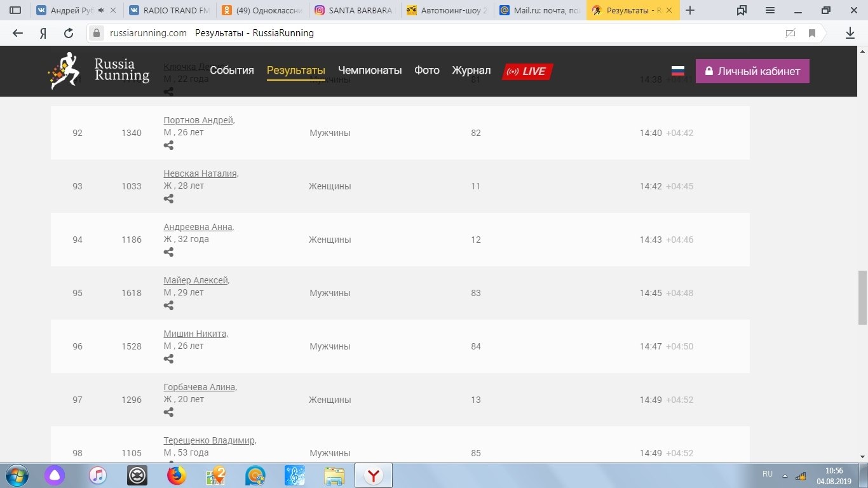Screen dimensions: 868x488
Task: Share Горбачева Алина's result via share icon
Action: [x=168, y=412]
